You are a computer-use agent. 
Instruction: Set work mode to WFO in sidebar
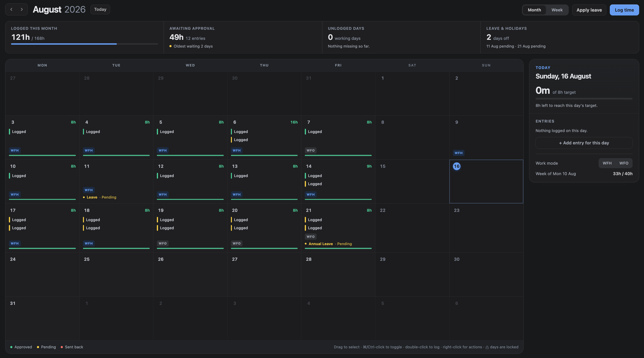[624, 163]
